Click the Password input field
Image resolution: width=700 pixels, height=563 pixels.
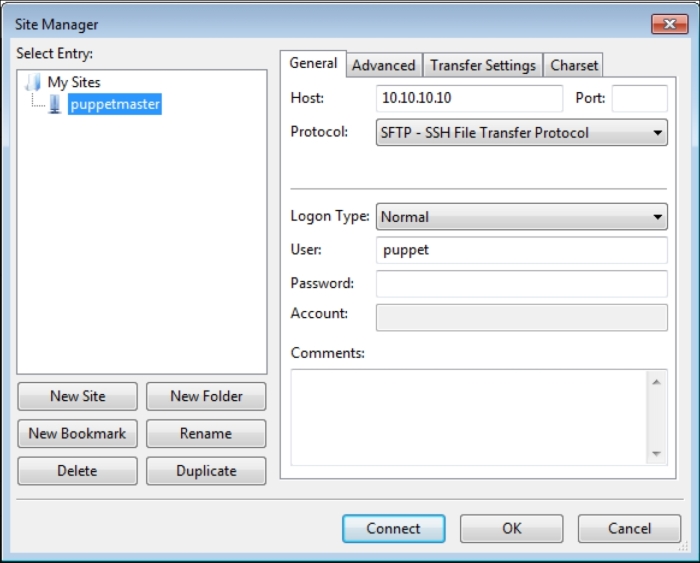point(521,284)
